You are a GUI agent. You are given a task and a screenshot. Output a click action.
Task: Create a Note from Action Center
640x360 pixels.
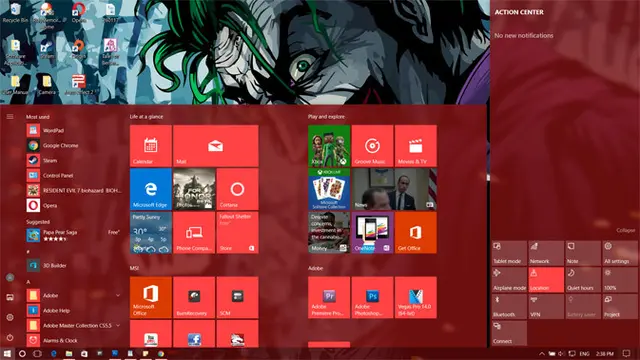coord(583,253)
